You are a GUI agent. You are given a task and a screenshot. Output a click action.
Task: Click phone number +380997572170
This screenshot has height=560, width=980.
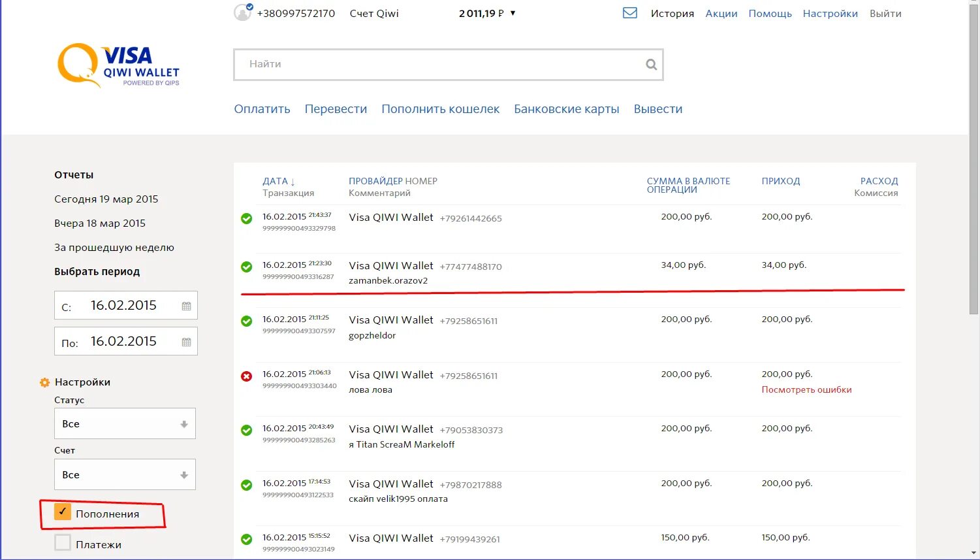tap(296, 13)
